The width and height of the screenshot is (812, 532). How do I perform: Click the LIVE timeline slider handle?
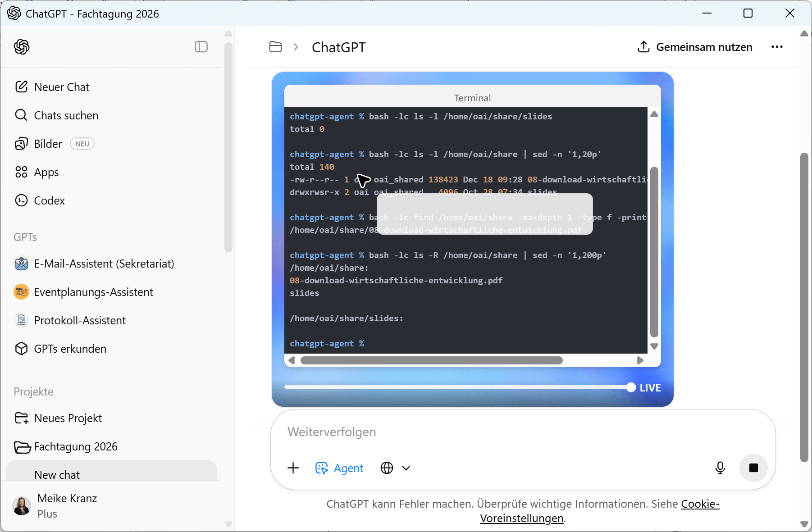point(631,387)
